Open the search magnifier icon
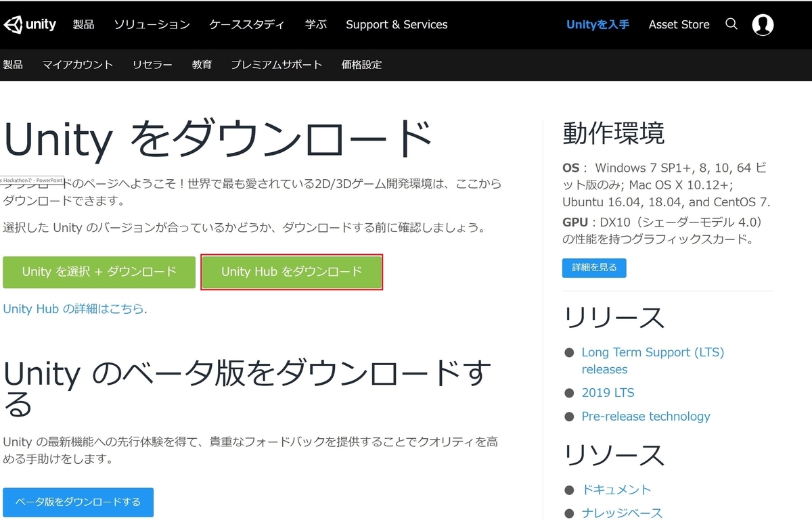Image resolution: width=812 pixels, height=520 pixels. [x=731, y=24]
